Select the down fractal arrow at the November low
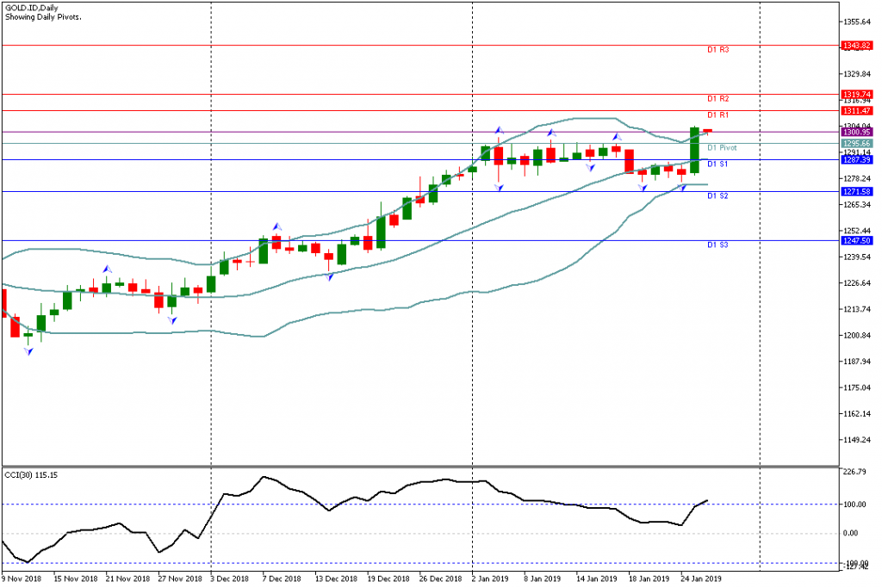The image size is (882, 588). pyautogui.click(x=28, y=350)
